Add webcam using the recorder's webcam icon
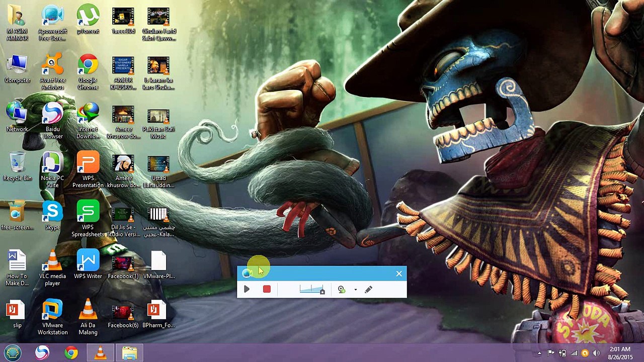 (341, 289)
